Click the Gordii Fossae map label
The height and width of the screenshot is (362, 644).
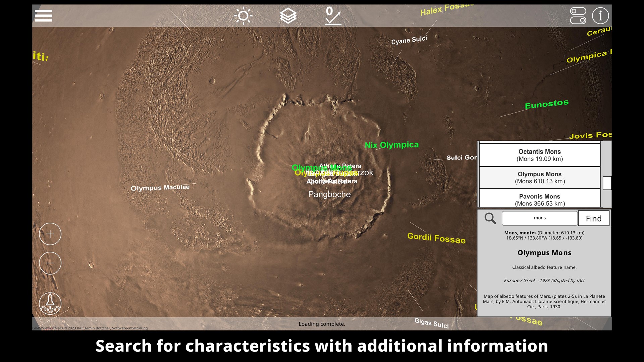pos(436,238)
